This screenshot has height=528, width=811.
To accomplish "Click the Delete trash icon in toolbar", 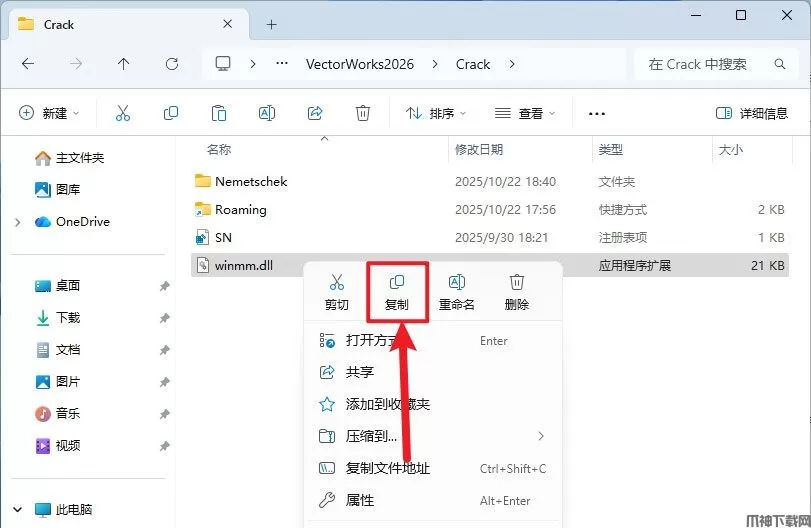I will coord(363,113).
